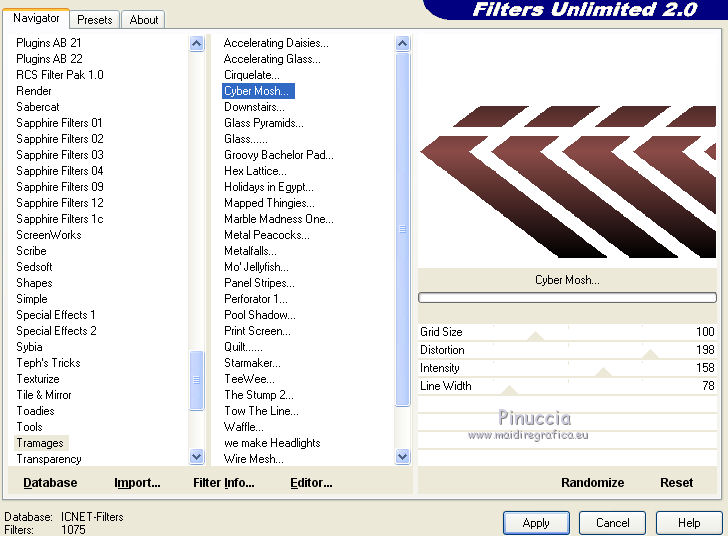Select the Scribe category
This screenshot has height=536, width=728.
click(31, 251)
